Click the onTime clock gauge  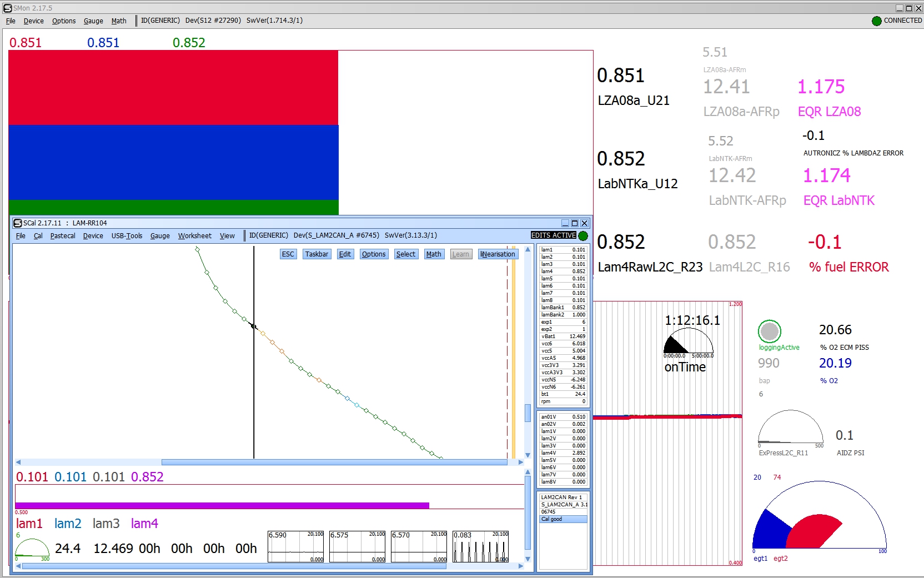pyautogui.click(x=688, y=343)
